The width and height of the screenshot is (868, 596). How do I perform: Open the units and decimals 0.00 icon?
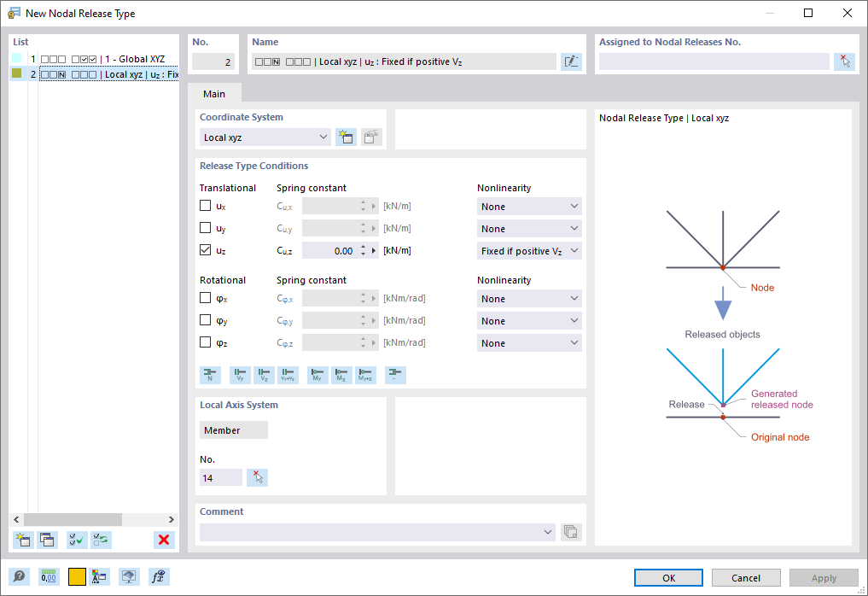49,576
